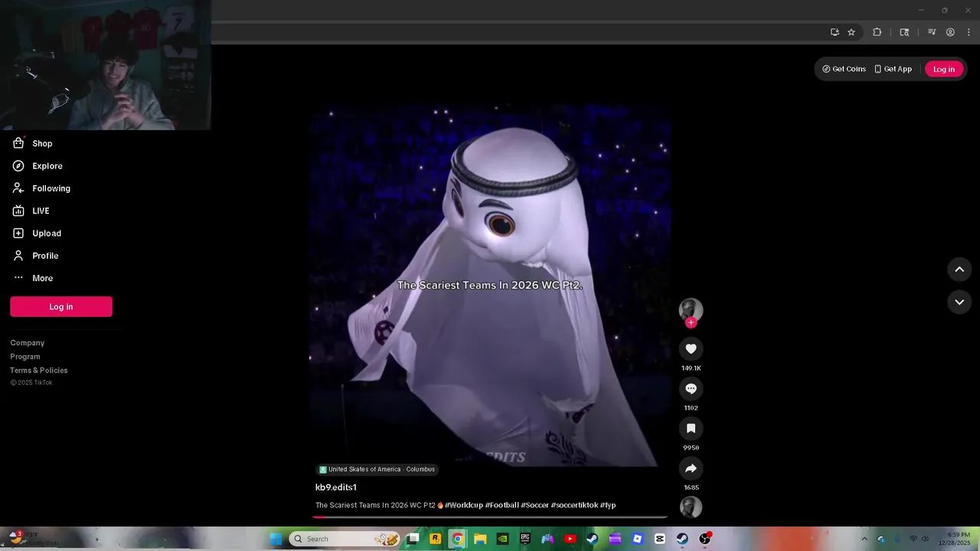Image resolution: width=980 pixels, height=551 pixels.
Task: Open the LIVE section
Action: [x=31, y=210]
